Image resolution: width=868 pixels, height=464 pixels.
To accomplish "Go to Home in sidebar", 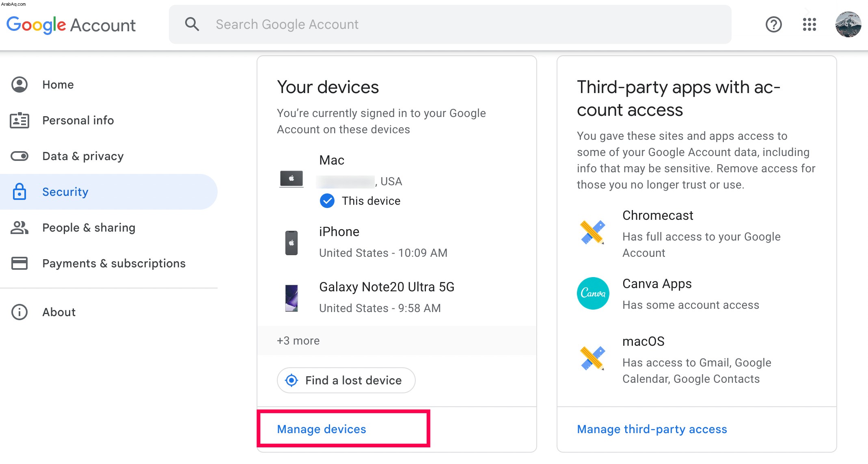I will (109, 85).
